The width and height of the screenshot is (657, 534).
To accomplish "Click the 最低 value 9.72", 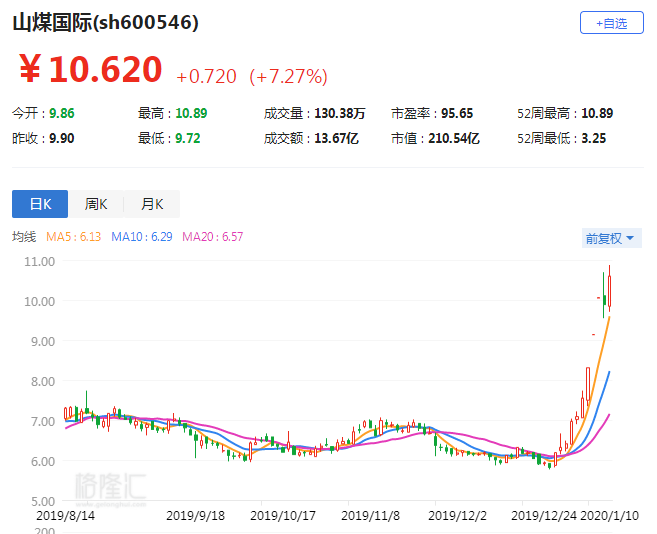I will pyautogui.click(x=188, y=138).
